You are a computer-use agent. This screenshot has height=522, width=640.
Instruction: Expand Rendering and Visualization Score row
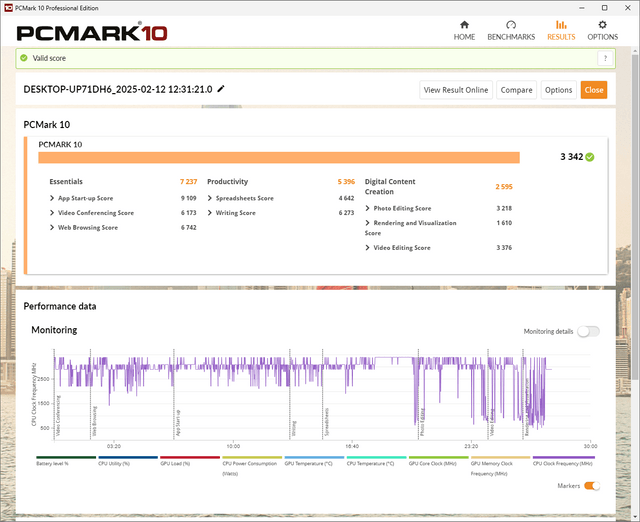[x=368, y=223]
